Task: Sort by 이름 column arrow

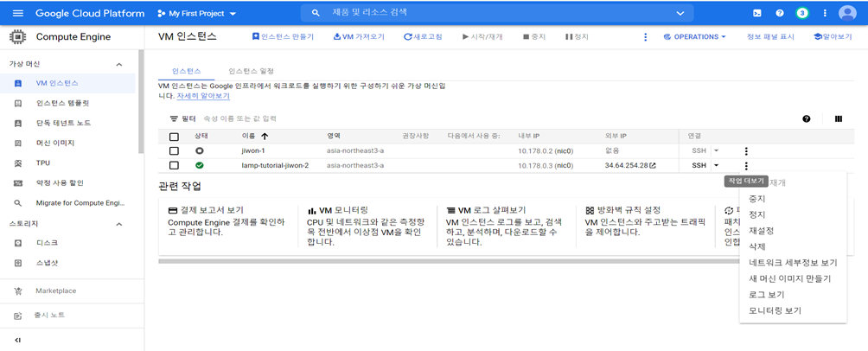Action: click(264, 137)
